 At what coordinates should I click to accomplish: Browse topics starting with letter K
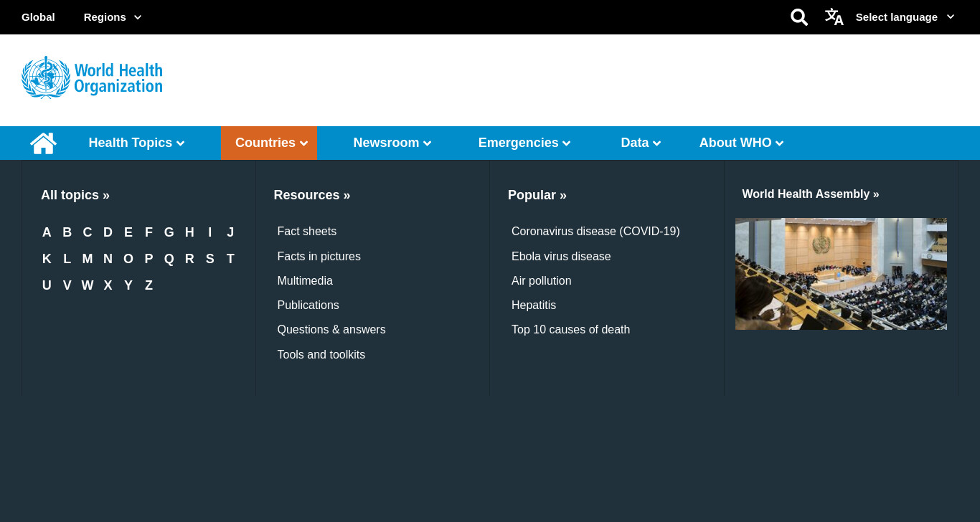47,259
